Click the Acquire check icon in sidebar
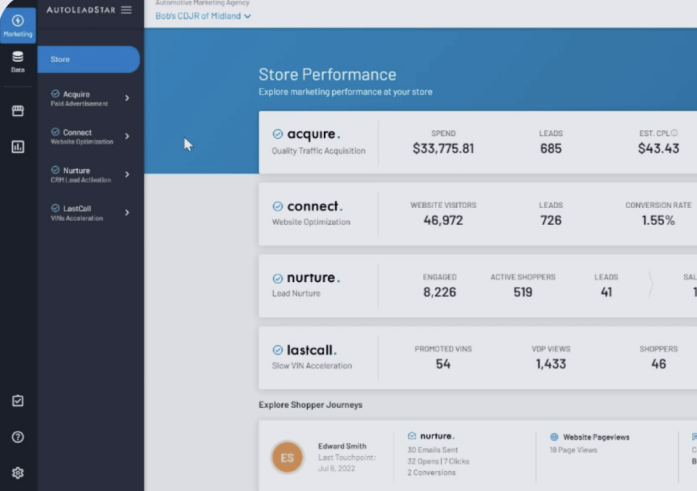Image resolution: width=697 pixels, height=491 pixels. [x=55, y=94]
